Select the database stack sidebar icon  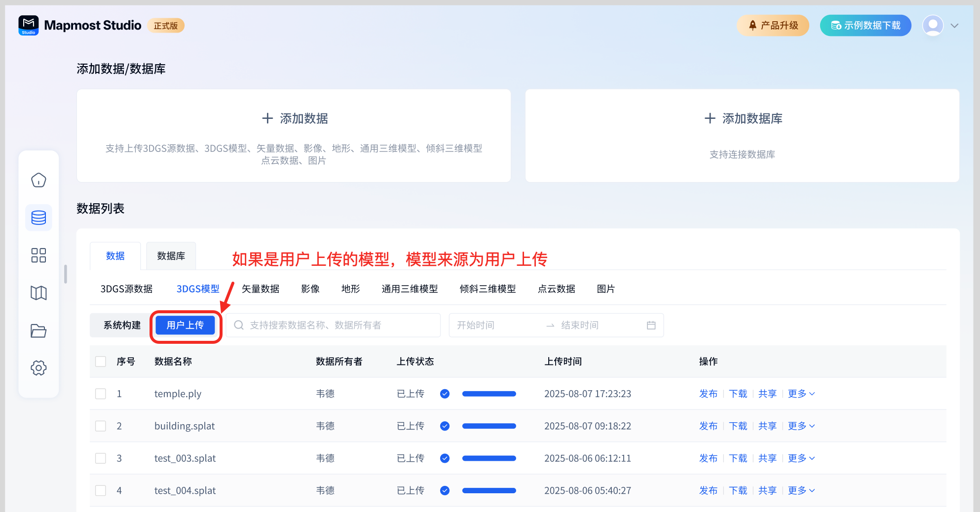38,218
